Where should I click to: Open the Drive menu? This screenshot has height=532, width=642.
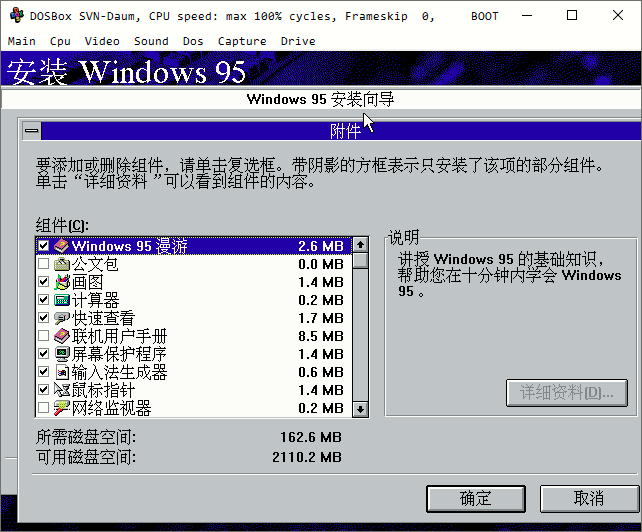tap(298, 41)
